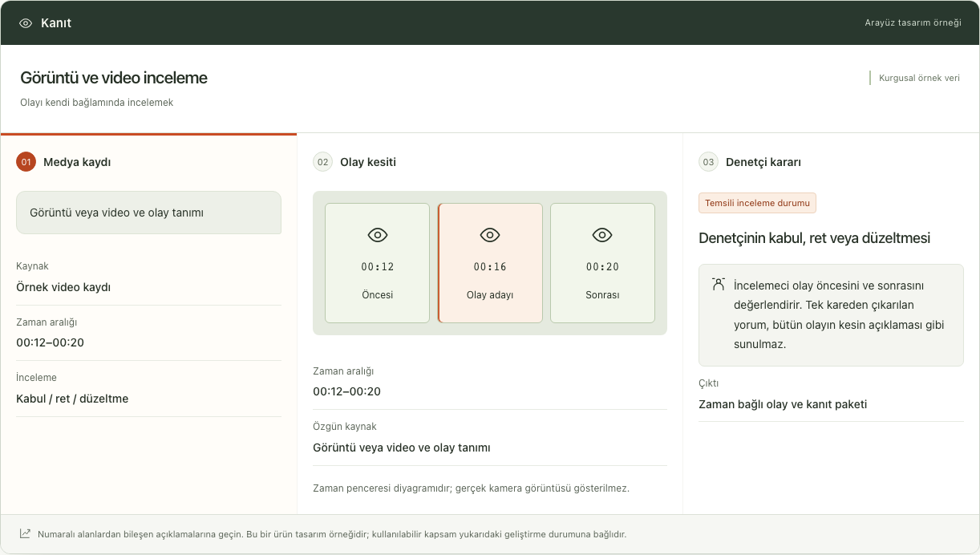This screenshot has height=555, width=980.
Task: Click the reviewer person icon in Denetçi note
Action: point(719,284)
